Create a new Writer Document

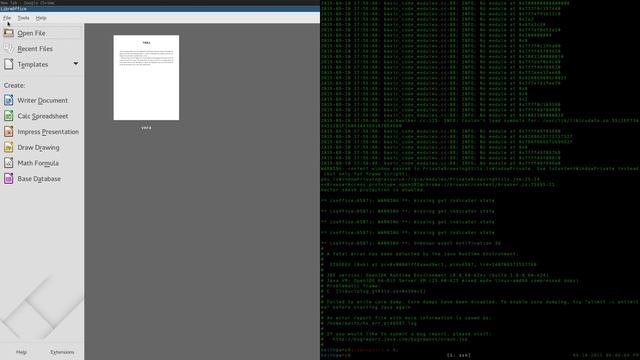tap(42, 100)
